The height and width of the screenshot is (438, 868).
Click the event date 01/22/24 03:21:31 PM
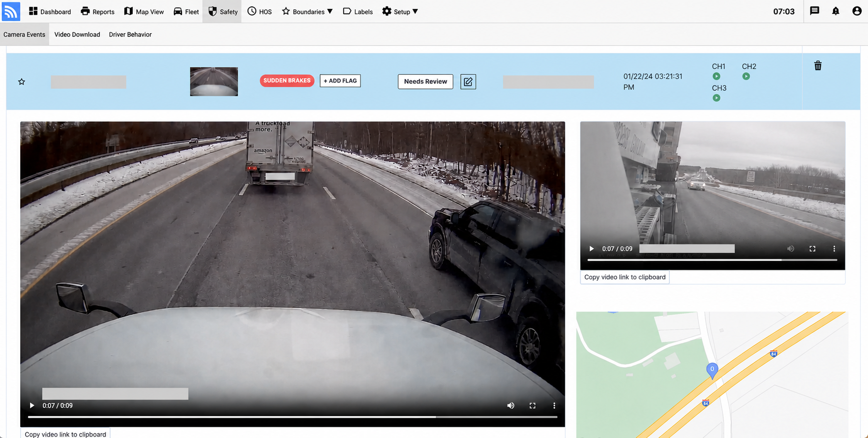pyautogui.click(x=653, y=82)
